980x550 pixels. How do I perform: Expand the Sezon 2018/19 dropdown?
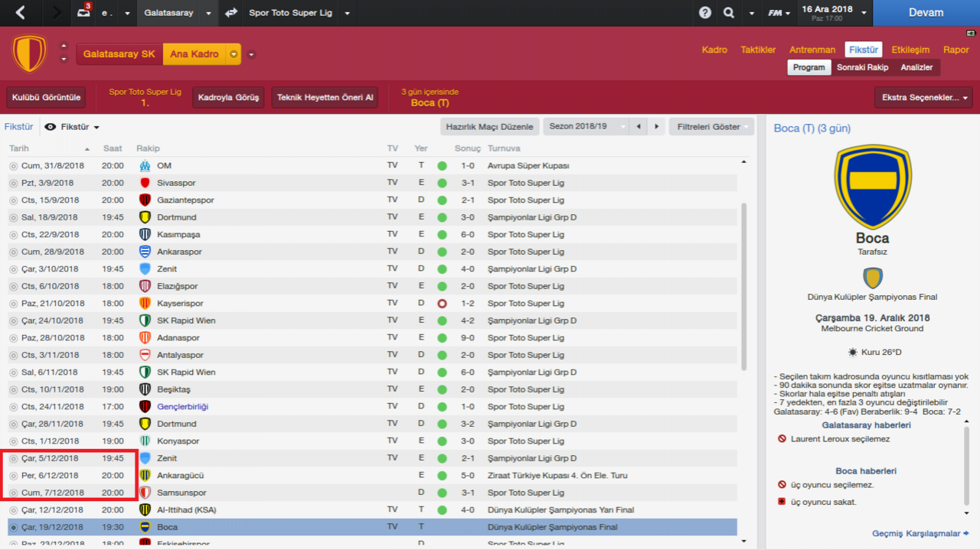point(586,126)
